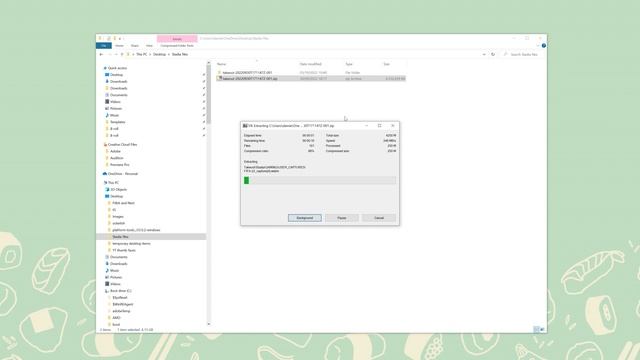Open the Audition folder in navigation pane

pyautogui.click(x=117, y=158)
